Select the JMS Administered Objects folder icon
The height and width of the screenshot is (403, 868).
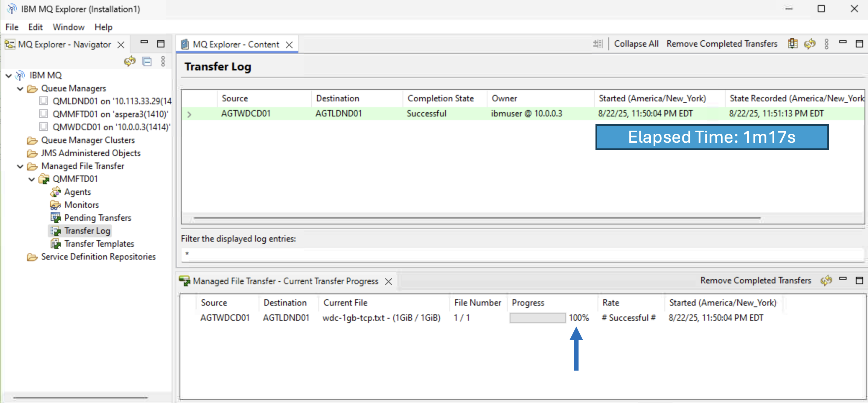tap(32, 153)
